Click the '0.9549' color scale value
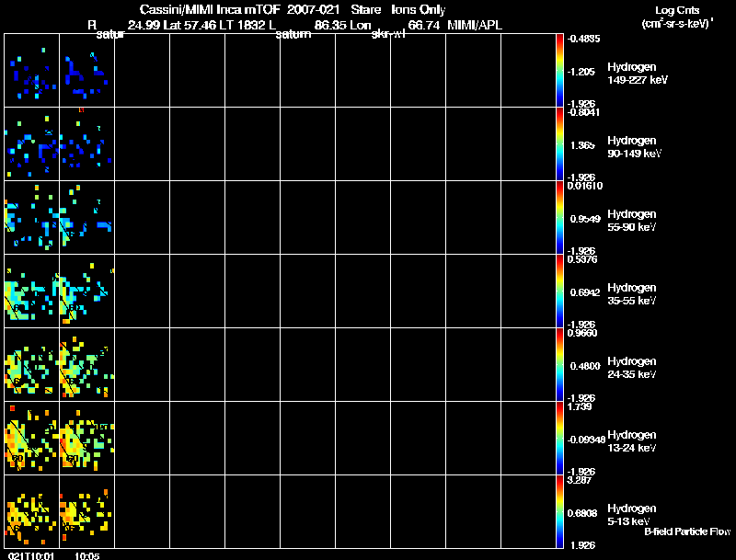The width and height of the screenshot is (736, 560). pos(585,219)
